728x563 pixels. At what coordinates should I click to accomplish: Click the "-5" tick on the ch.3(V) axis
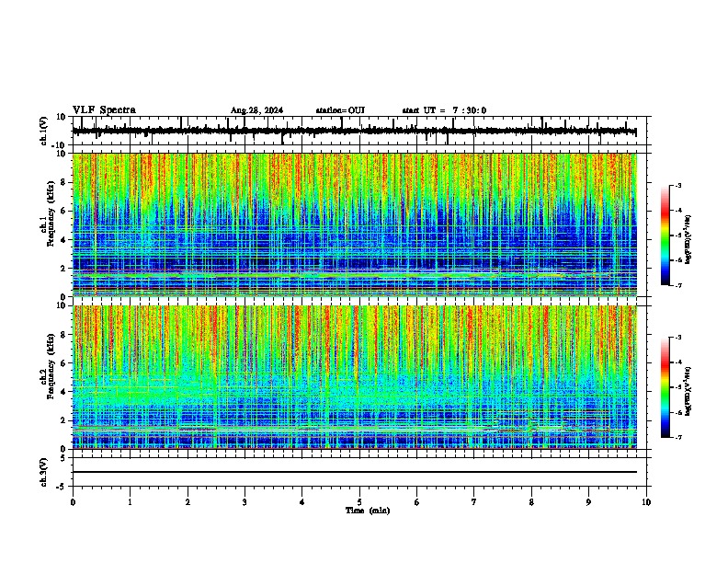point(62,487)
